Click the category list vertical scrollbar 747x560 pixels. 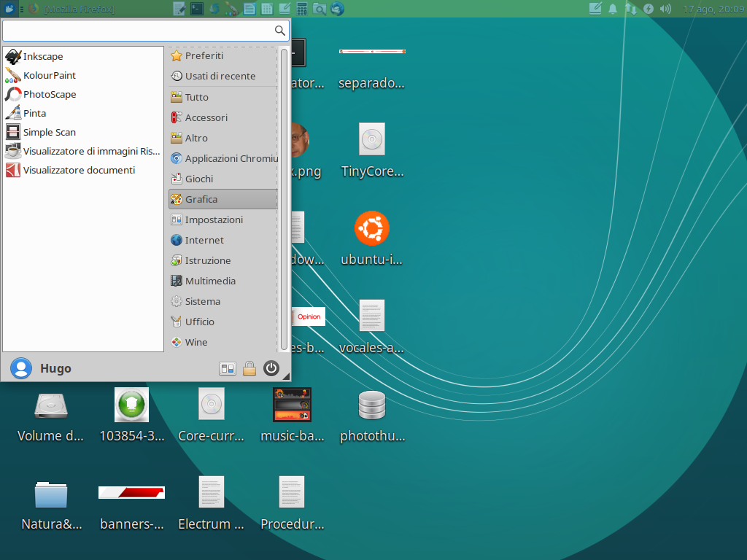[x=284, y=200]
